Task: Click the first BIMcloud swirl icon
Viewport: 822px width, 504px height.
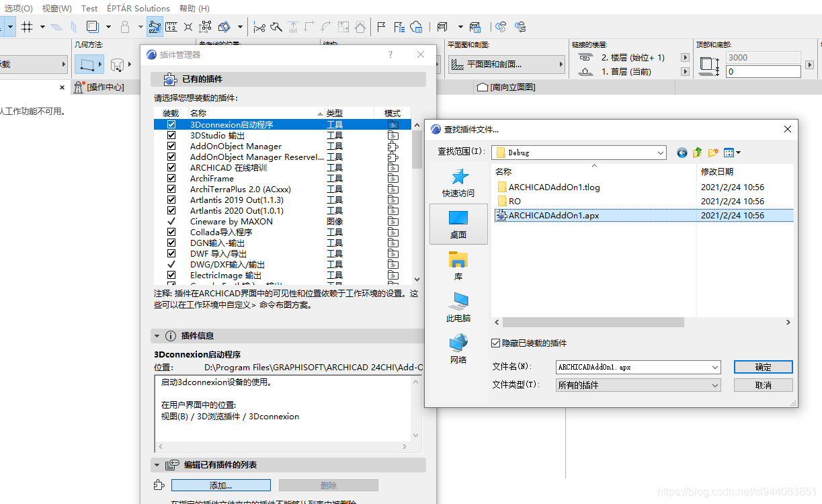Action: tap(501, 27)
